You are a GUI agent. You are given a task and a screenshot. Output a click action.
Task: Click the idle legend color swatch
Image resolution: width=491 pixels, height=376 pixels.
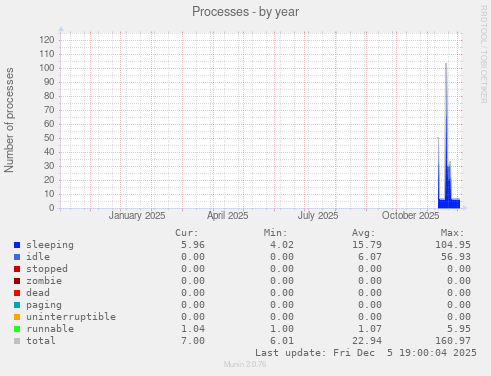(17, 257)
